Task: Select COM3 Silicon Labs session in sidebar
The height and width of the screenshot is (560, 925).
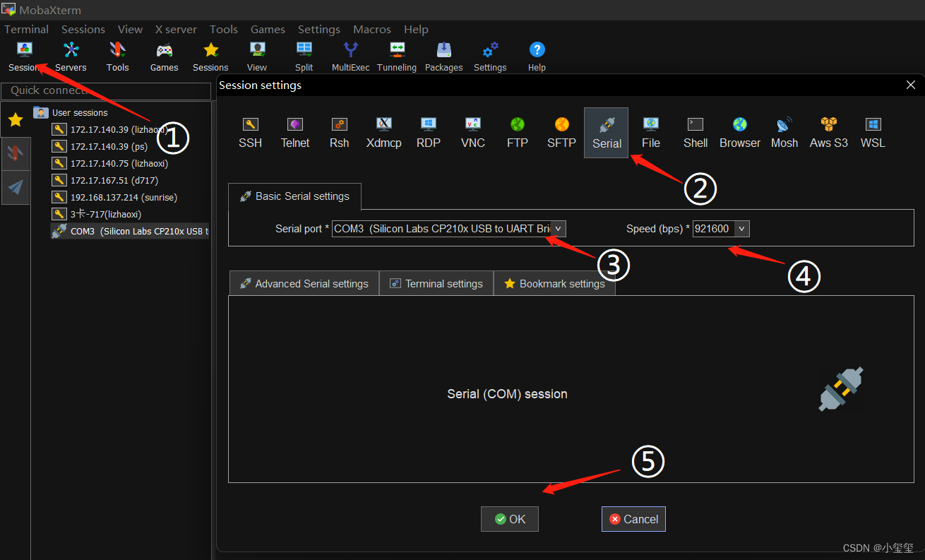Action: [130, 231]
